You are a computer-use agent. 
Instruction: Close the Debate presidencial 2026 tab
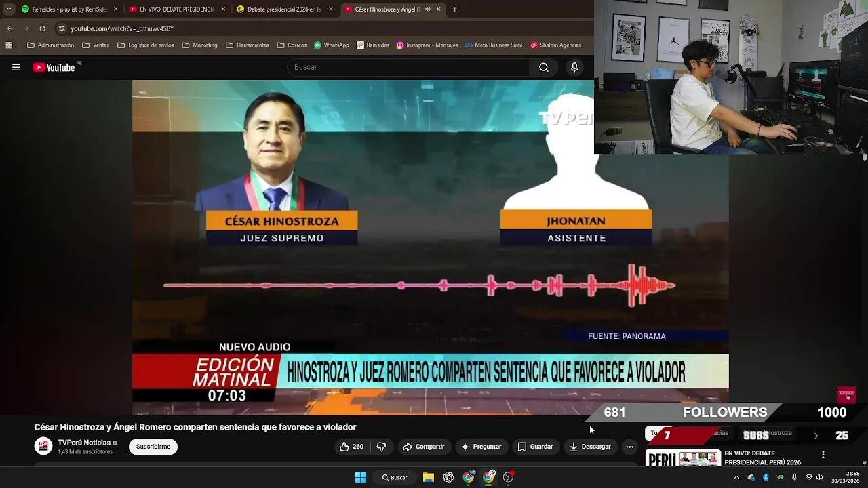click(331, 9)
